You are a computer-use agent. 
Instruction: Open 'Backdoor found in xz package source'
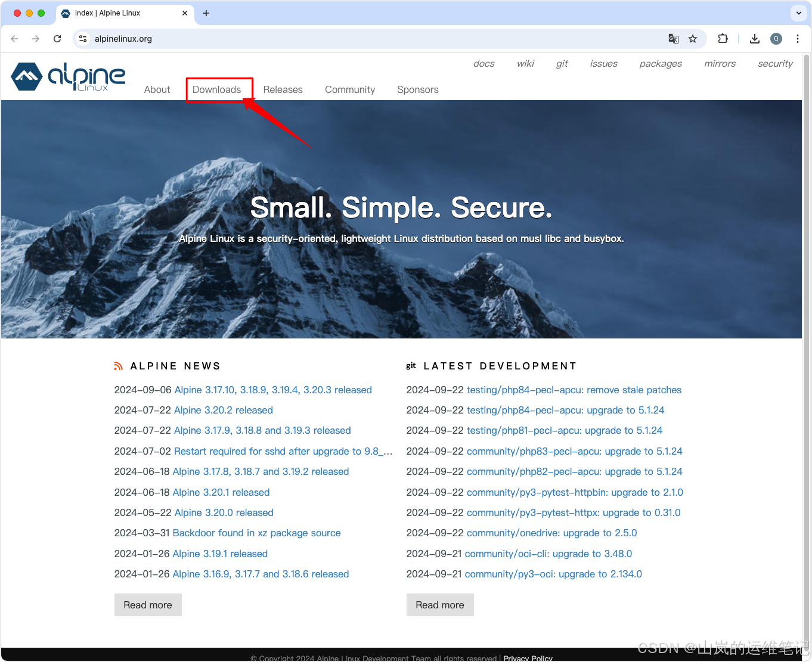click(x=256, y=533)
